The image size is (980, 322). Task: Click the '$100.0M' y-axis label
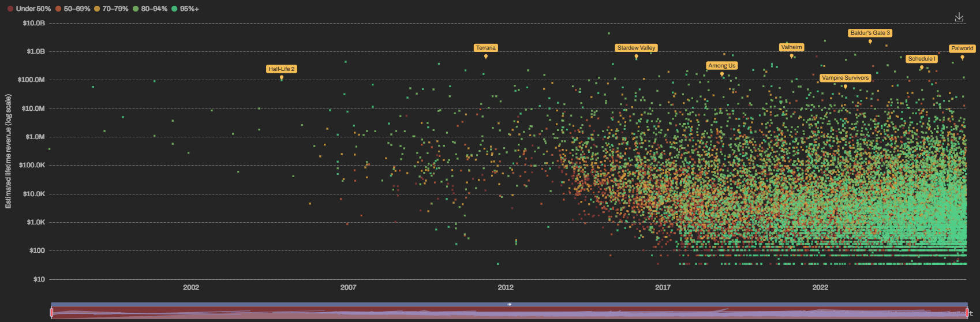click(x=31, y=80)
